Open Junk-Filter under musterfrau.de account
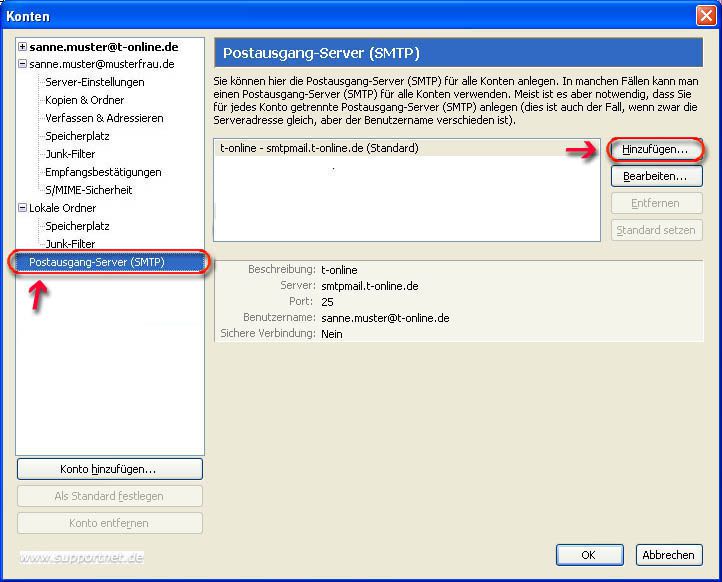The height and width of the screenshot is (582, 722). (x=70, y=154)
